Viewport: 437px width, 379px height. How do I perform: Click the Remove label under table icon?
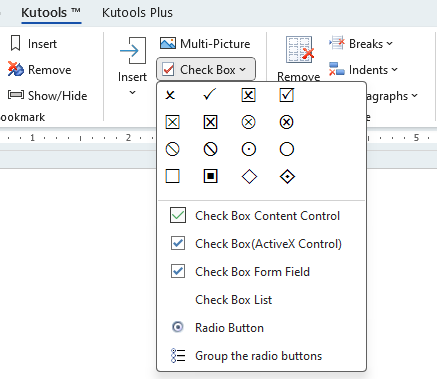299,76
